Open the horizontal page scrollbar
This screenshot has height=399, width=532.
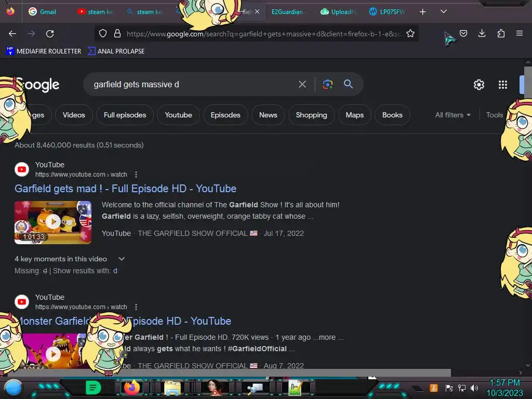coord(229,373)
